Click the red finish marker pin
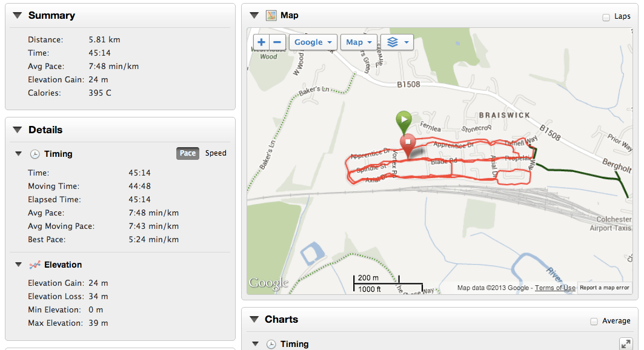The height and width of the screenshot is (350, 644). coord(408,143)
